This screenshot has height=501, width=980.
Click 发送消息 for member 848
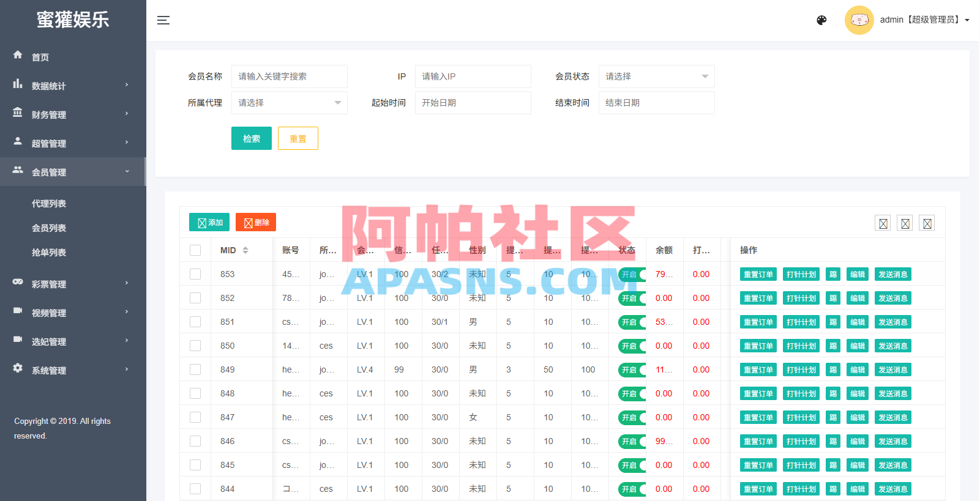point(893,394)
